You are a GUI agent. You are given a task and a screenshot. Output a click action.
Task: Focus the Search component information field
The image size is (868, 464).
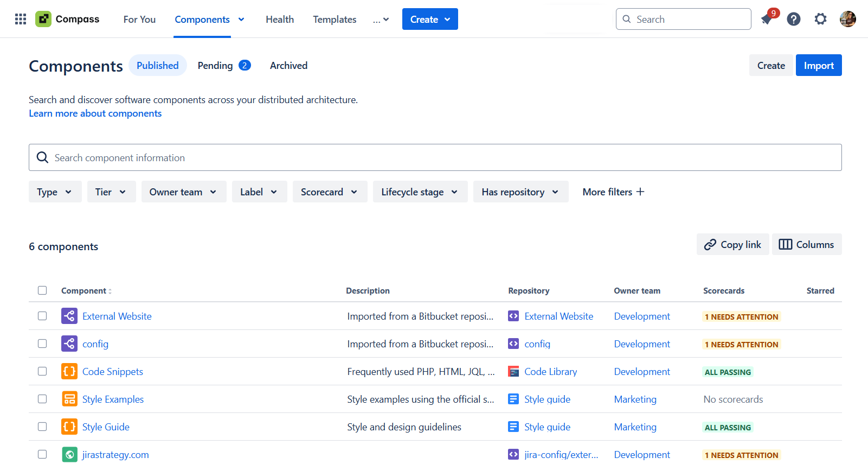pos(435,157)
